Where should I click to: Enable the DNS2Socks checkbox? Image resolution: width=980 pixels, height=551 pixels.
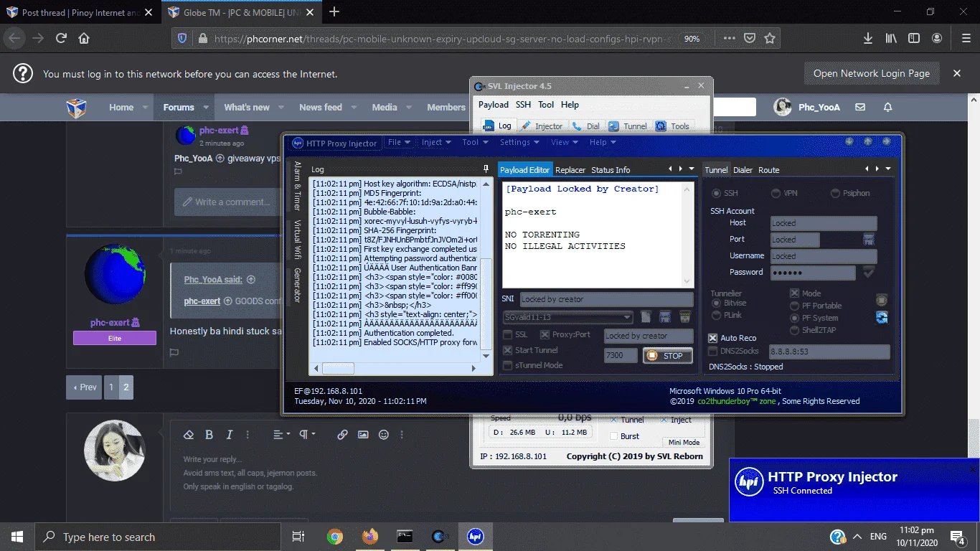coord(712,351)
